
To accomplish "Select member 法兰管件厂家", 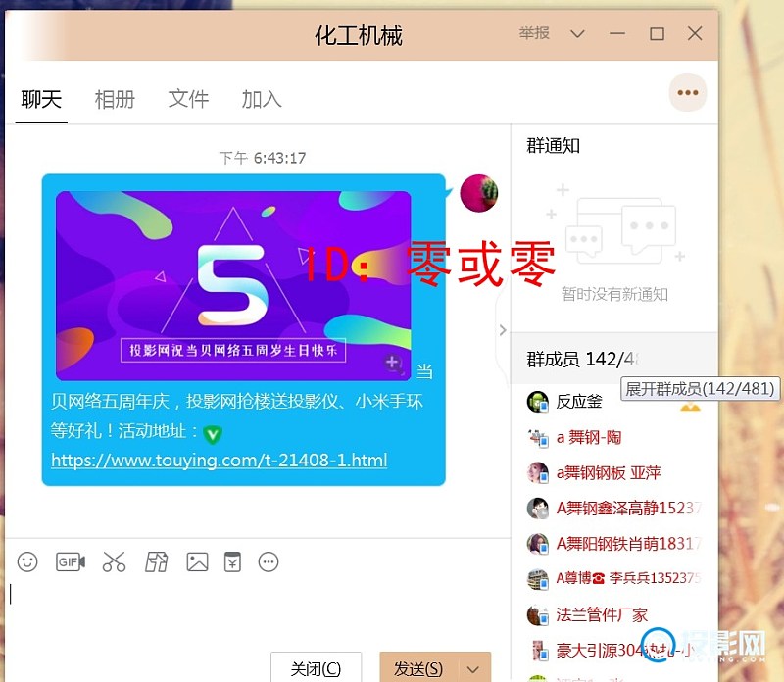I will coord(602,614).
